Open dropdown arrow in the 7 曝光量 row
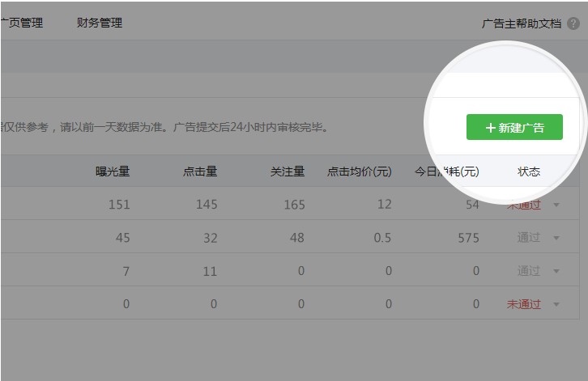The height and width of the screenshot is (381, 588). point(556,271)
